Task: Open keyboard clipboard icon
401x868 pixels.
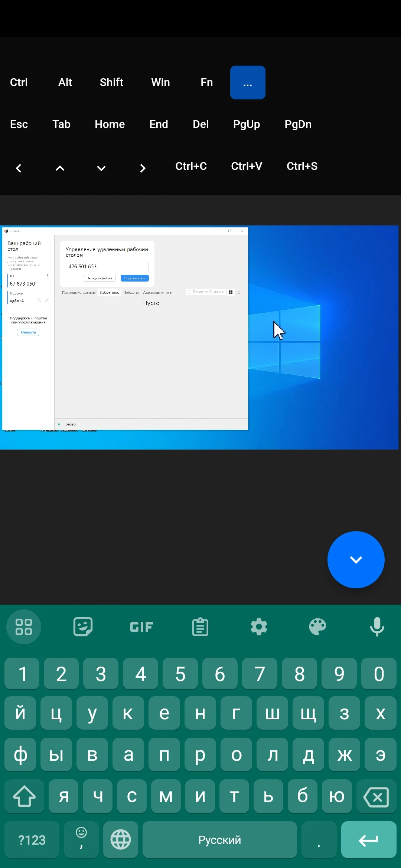Action: click(200, 627)
